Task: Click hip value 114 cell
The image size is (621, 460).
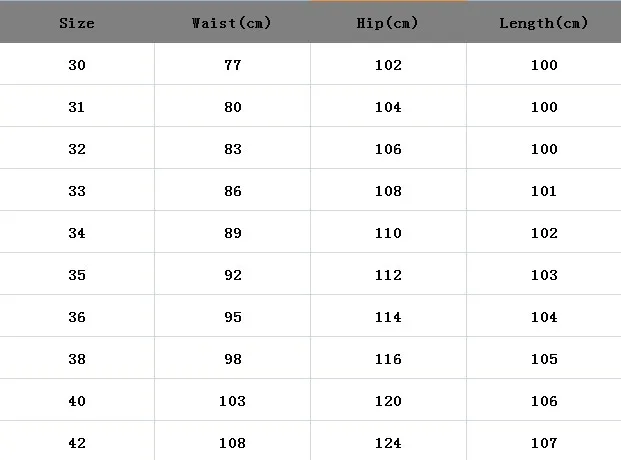Action: 388,316
